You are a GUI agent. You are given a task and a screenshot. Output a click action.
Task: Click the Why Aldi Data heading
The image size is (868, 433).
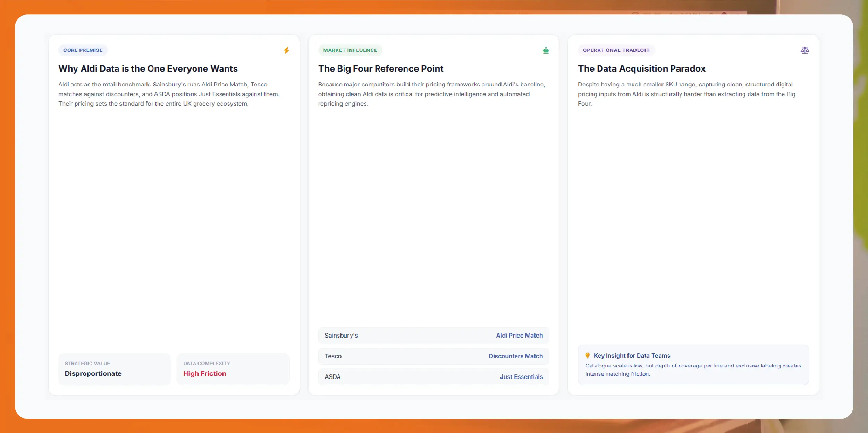pos(148,69)
